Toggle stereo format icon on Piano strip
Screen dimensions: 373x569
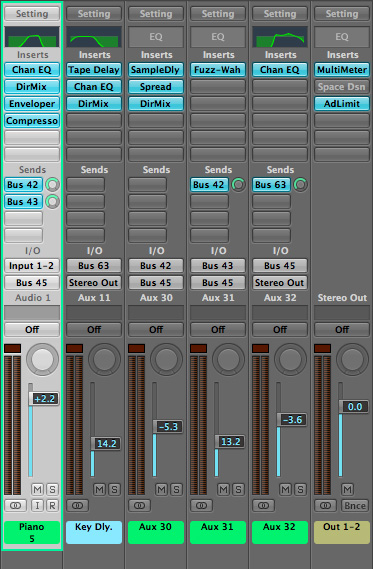15,505
